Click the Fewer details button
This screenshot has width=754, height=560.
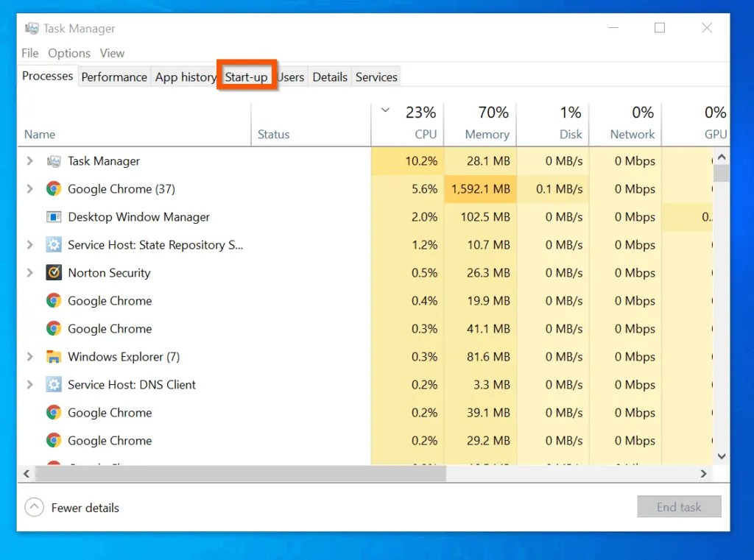click(71, 507)
